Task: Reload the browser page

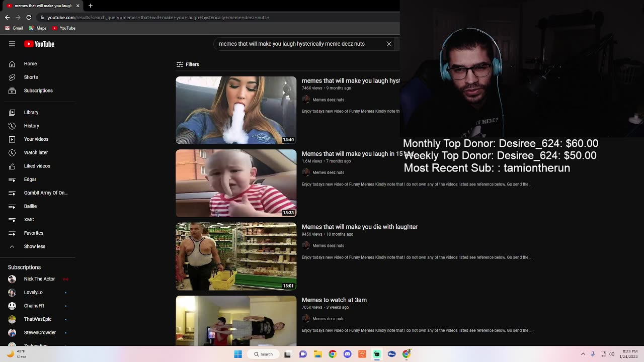Action: click(29, 18)
